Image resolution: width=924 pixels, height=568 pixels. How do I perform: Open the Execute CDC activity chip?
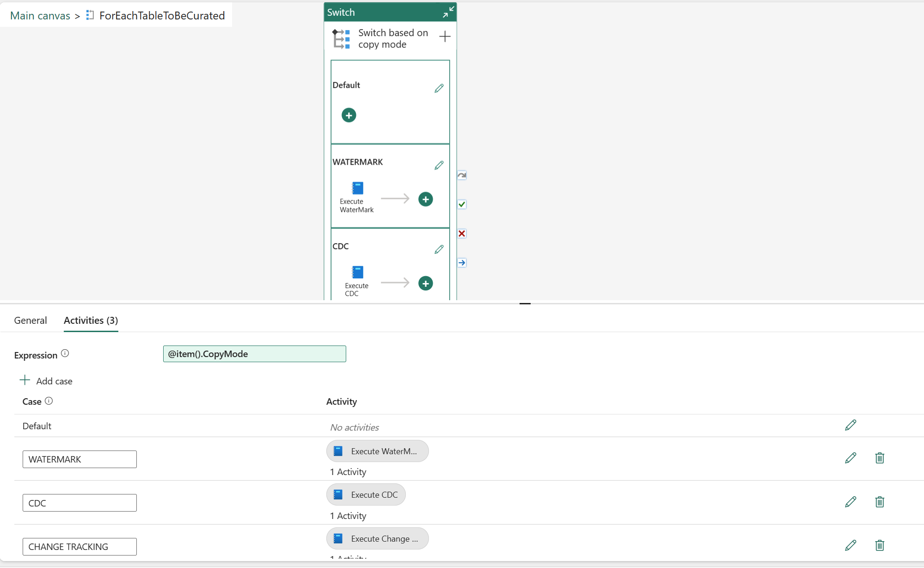click(x=366, y=494)
